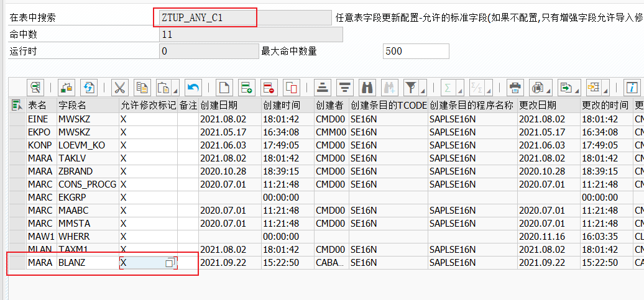
Task: Click the Print icon
Action: click(x=515, y=87)
